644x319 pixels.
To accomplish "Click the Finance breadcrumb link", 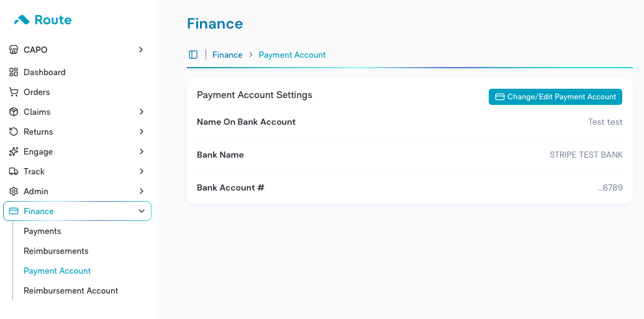I will coord(227,55).
